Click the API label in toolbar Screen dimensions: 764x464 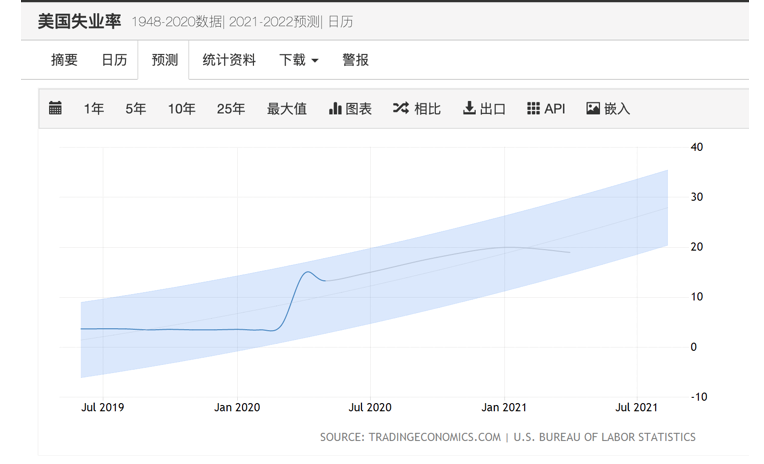tap(554, 109)
